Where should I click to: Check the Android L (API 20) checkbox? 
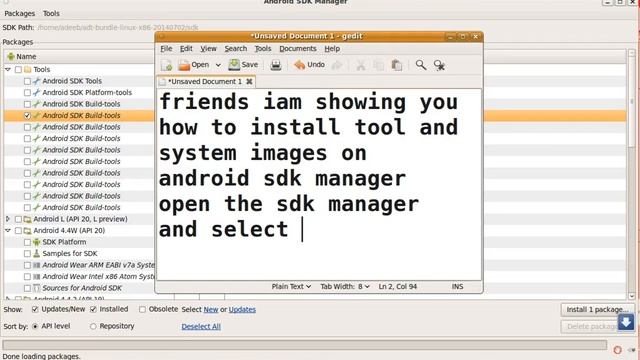point(18,219)
